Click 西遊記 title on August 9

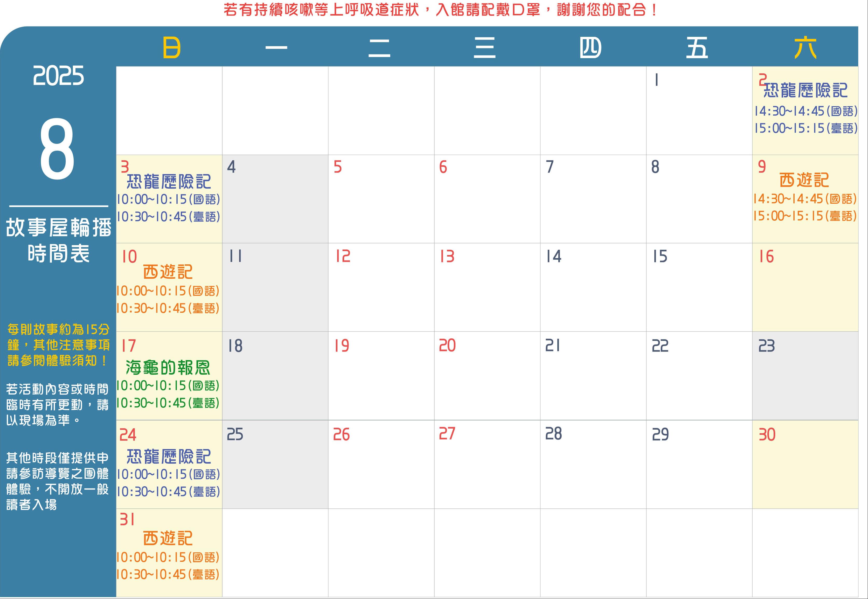(x=804, y=180)
